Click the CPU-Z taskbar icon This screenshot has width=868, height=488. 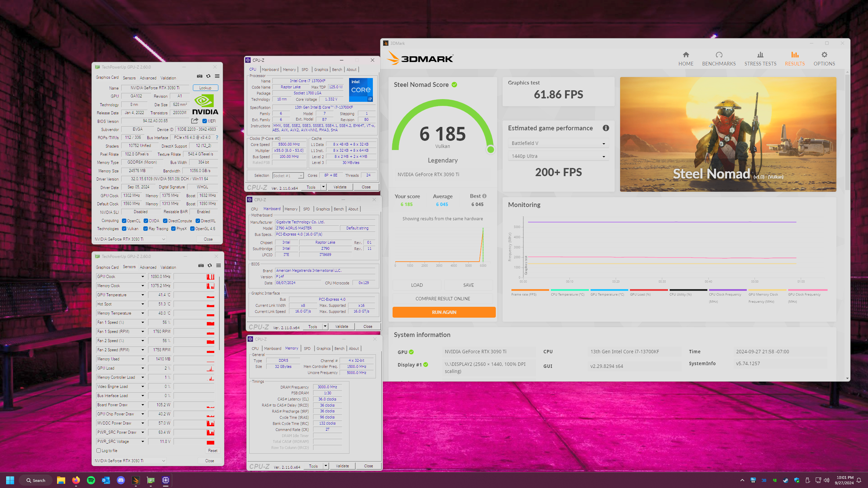165,480
